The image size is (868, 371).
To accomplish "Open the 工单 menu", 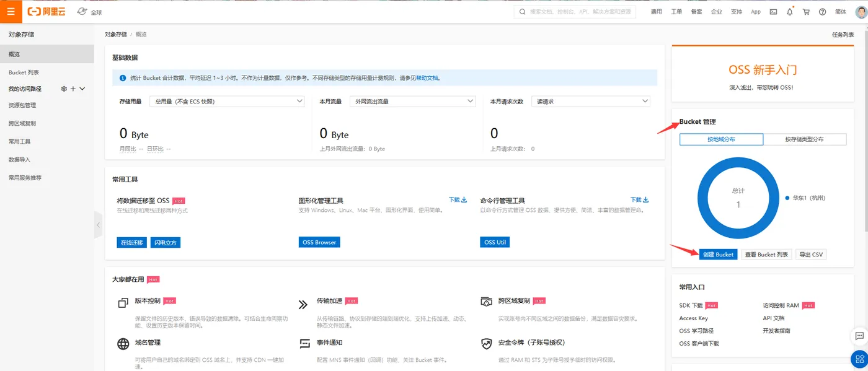I will (x=676, y=12).
